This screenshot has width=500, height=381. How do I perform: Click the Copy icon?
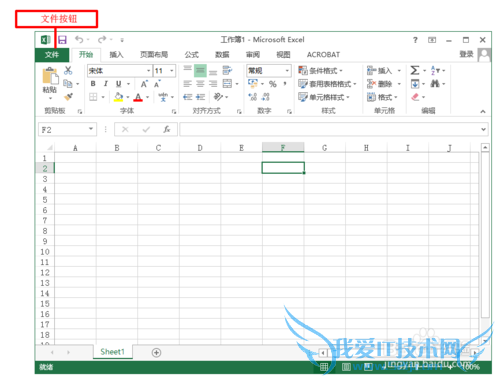point(68,84)
